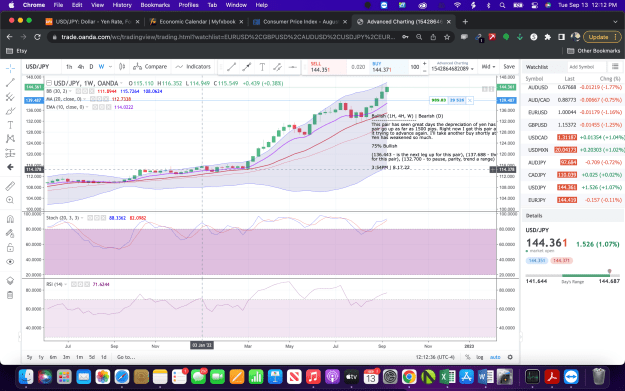The width and height of the screenshot is (625, 391).
Task: Toggle magnet mode in left toolbar
Action: coord(10,219)
